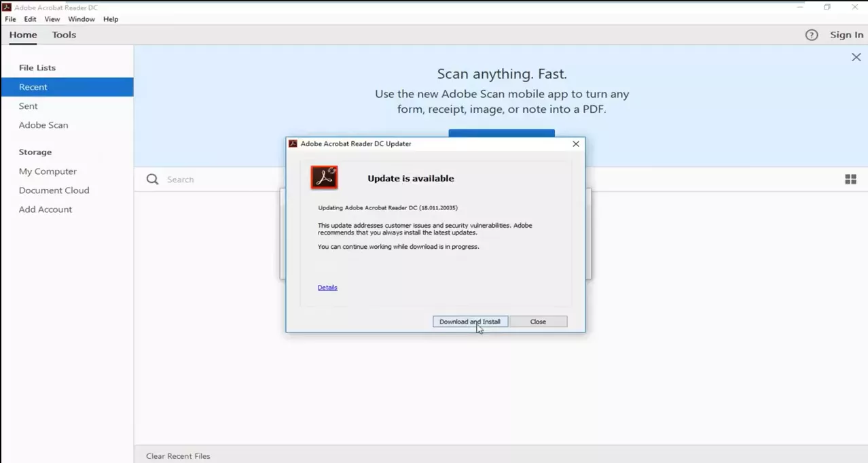This screenshot has height=463, width=868.
Task: Click Add Account under Storage
Action: click(x=45, y=209)
